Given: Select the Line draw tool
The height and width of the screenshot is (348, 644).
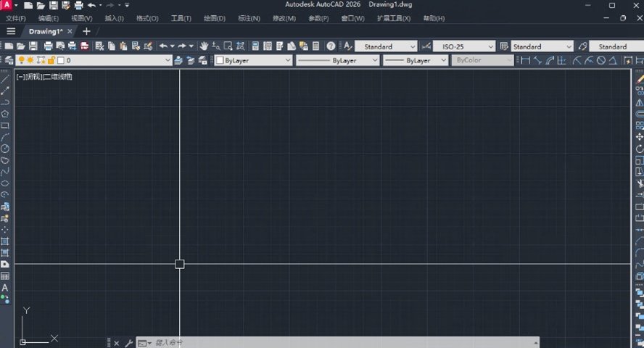Looking at the screenshot, I should [x=5, y=79].
